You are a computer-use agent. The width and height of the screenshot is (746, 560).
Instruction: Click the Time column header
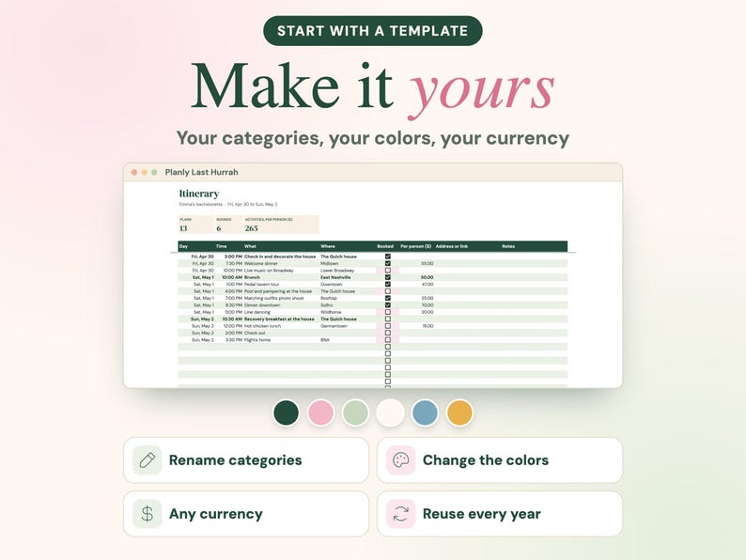pyautogui.click(x=221, y=246)
